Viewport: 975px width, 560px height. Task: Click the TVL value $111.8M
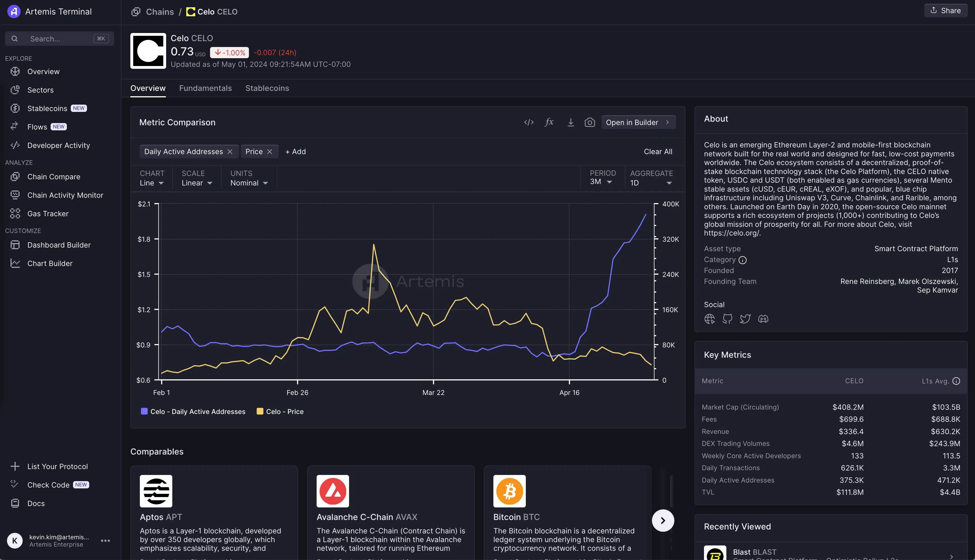click(850, 492)
